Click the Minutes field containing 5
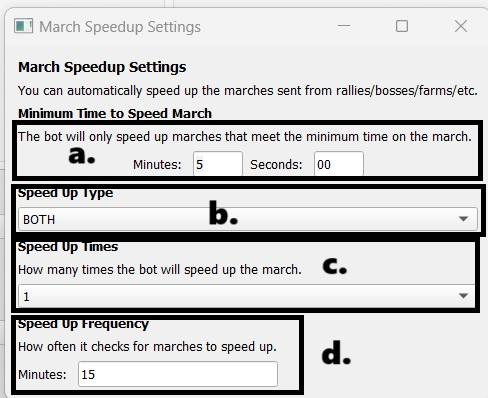This screenshot has height=398, width=488. (218, 164)
